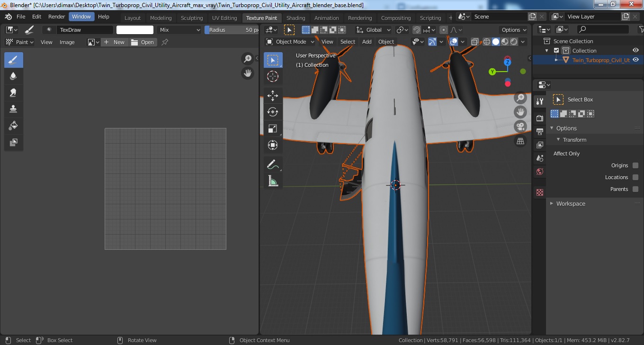Select the Cursor tool in 3D viewport
The width and height of the screenshot is (644, 345).
point(273,76)
